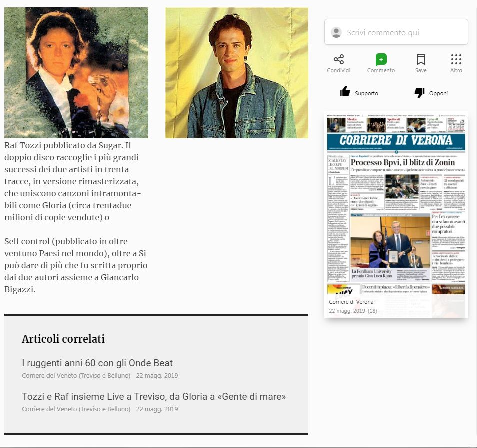Click 'Corriere del Veneto' source under Onde Beat
Image resolution: width=477 pixels, height=448 pixels.
tap(75, 376)
